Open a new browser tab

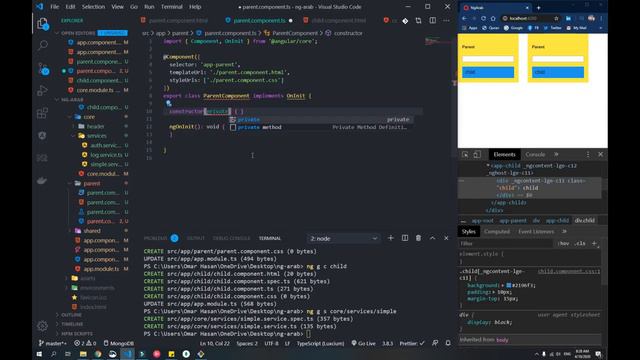pyautogui.click(x=538, y=8)
